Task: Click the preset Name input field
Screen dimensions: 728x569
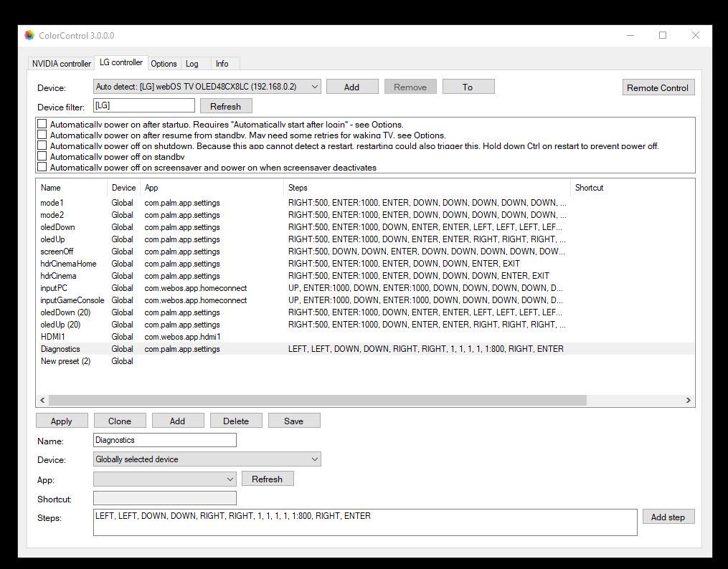Action: pyautogui.click(x=165, y=440)
